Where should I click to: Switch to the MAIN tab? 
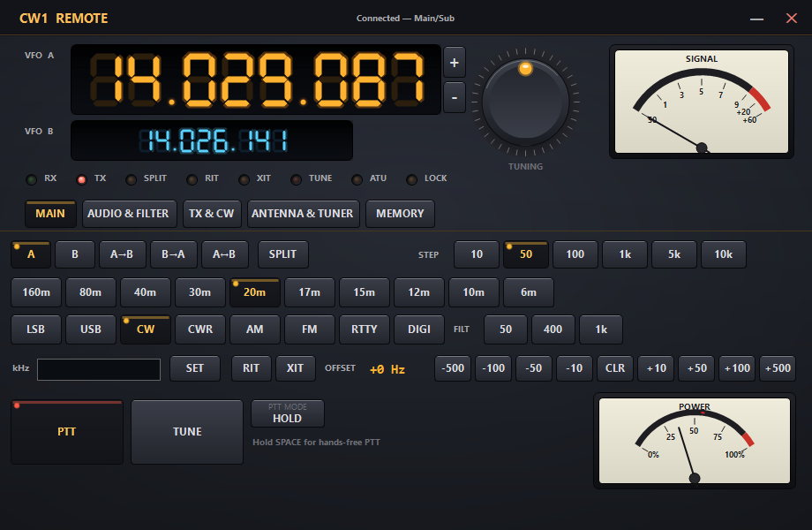50,214
